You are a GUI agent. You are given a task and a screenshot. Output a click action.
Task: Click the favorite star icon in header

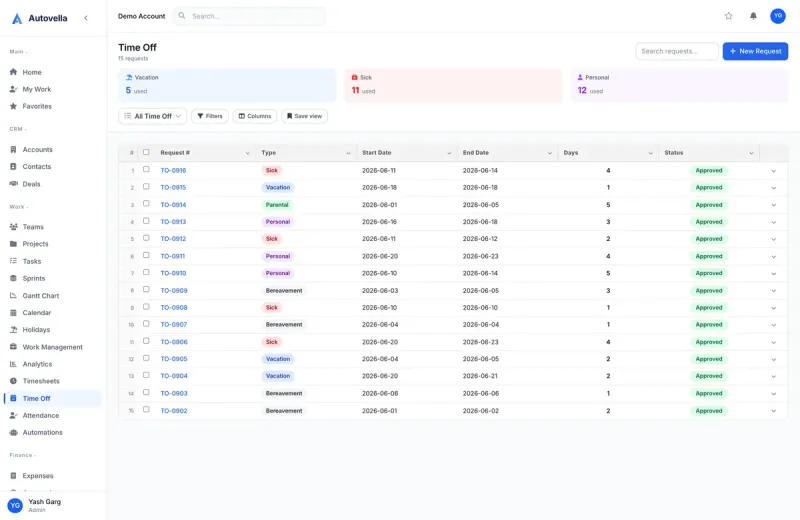pos(729,16)
